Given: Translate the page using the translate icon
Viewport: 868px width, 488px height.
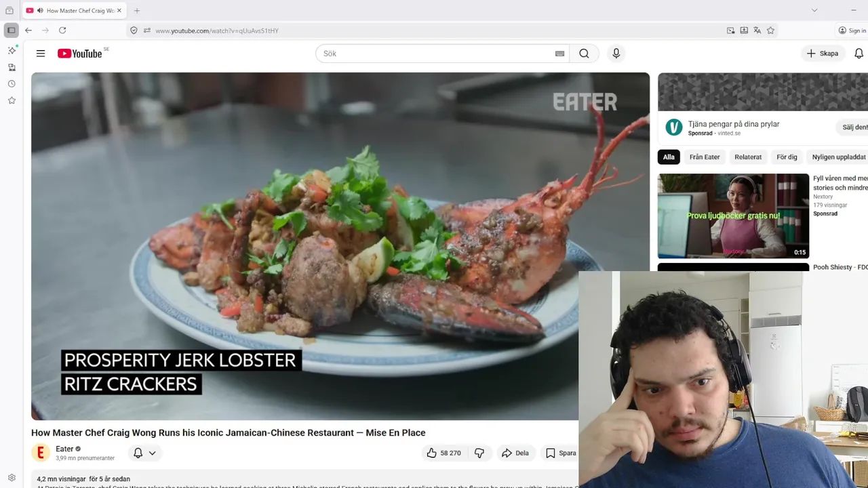Looking at the screenshot, I should click(757, 30).
